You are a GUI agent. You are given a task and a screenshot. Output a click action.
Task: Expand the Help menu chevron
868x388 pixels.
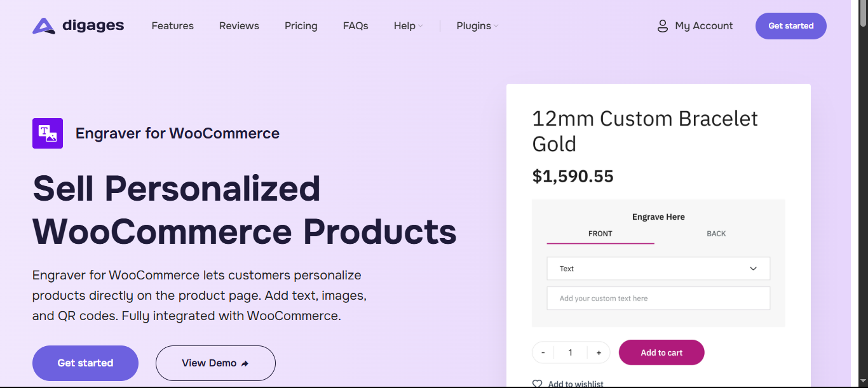[421, 26]
